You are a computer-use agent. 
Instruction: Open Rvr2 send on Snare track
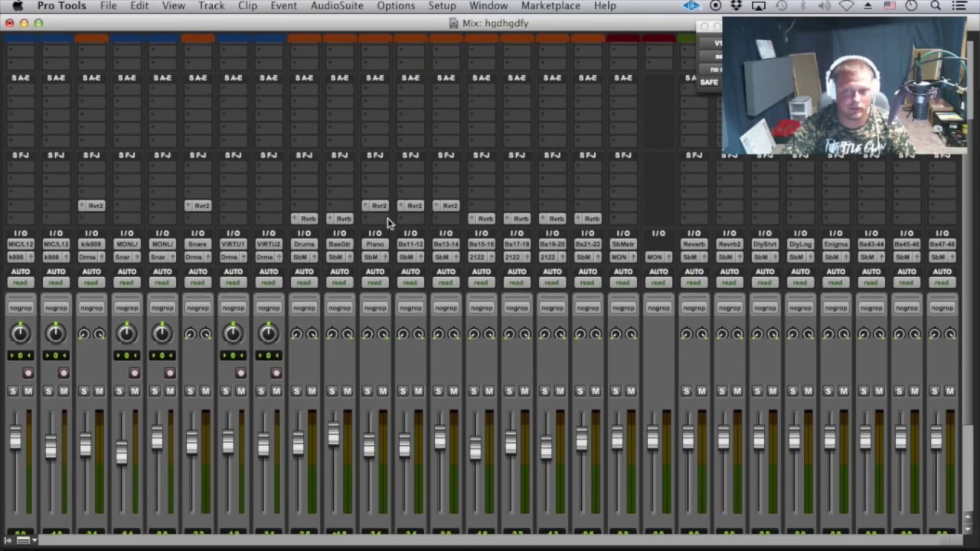[x=198, y=206]
